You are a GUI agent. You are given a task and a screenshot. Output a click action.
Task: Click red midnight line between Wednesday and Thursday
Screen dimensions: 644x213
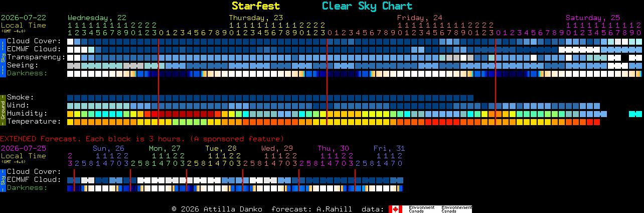point(158,81)
